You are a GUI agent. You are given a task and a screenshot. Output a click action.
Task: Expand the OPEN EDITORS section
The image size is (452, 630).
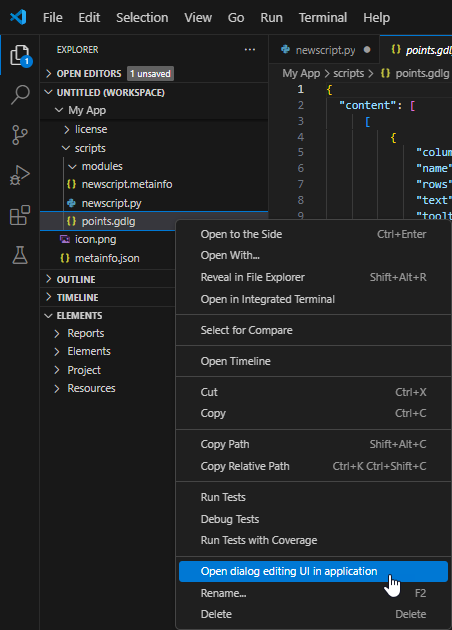pos(49,74)
